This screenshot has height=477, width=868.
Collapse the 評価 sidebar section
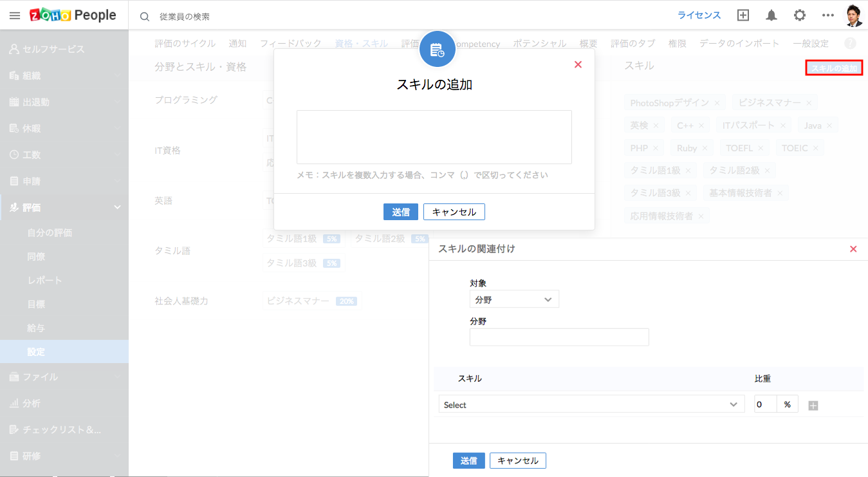117,207
